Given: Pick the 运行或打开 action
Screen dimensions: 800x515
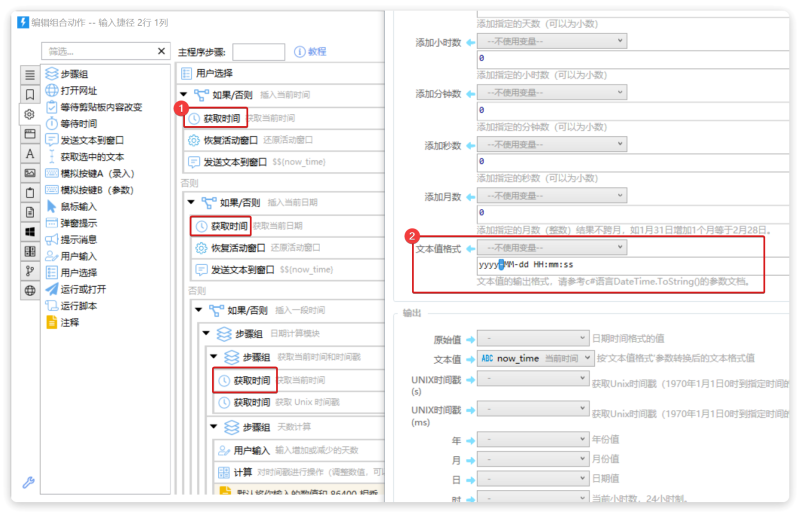Looking at the screenshot, I should coord(76,289).
